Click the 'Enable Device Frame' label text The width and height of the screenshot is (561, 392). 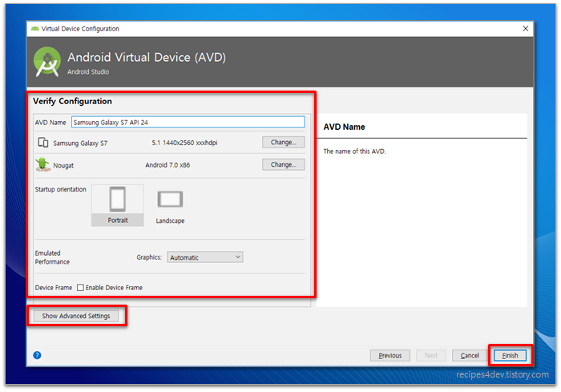[x=114, y=288]
